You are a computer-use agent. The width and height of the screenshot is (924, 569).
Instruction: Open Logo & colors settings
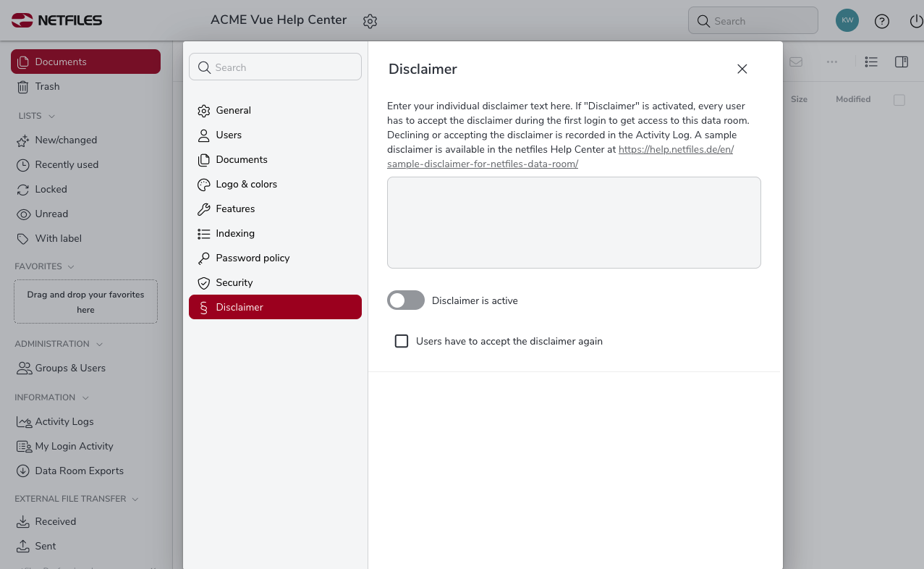pyautogui.click(x=246, y=184)
